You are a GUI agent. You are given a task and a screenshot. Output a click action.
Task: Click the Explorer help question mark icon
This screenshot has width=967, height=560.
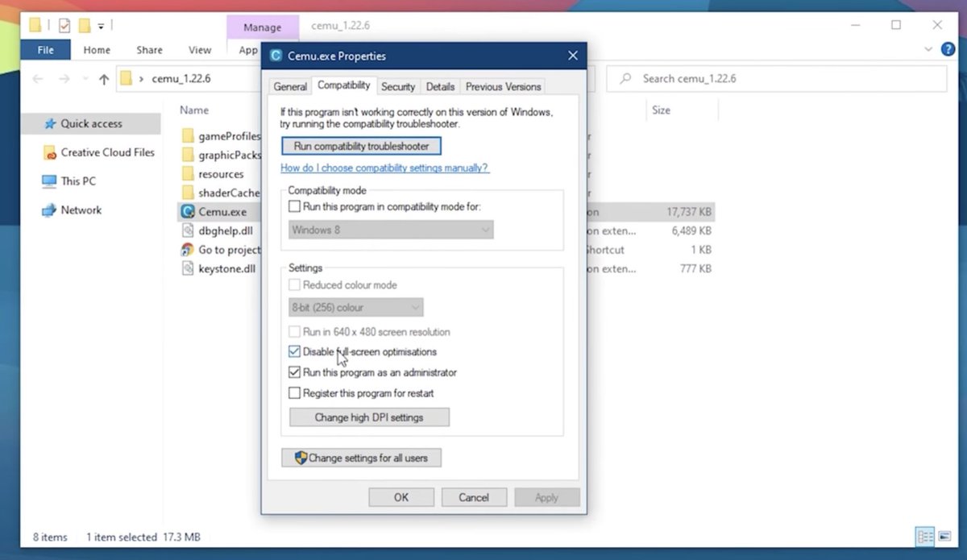[x=948, y=49]
